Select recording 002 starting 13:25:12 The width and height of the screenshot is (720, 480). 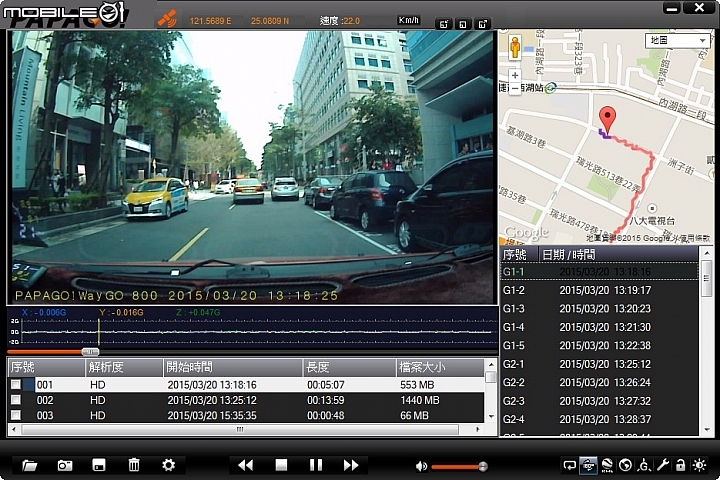246,400
